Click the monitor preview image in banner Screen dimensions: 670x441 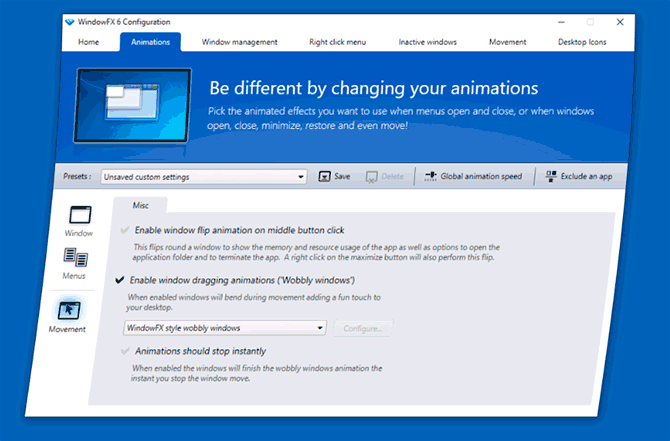point(133,106)
